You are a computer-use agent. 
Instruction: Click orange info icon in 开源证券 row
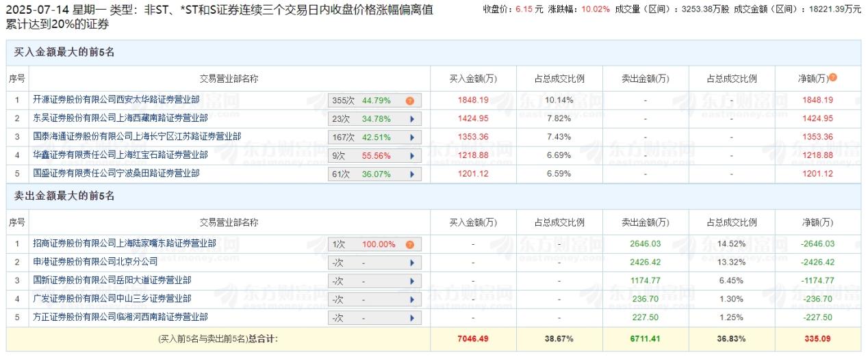pos(409,101)
